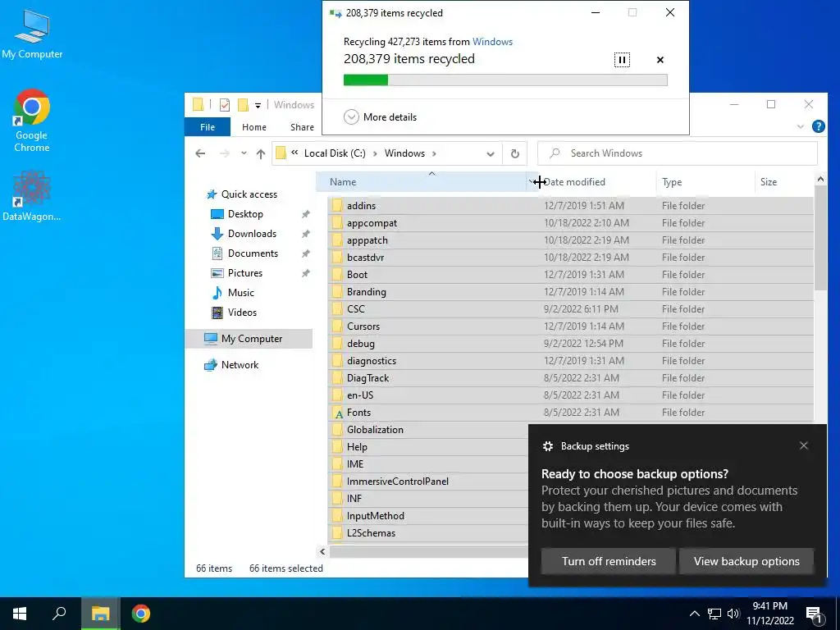Select the bcastdvr folder
This screenshot has width=840, height=630.
click(570, 257)
